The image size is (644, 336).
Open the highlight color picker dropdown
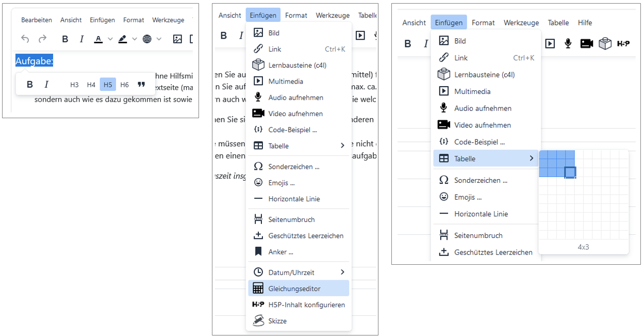click(135, 38)
